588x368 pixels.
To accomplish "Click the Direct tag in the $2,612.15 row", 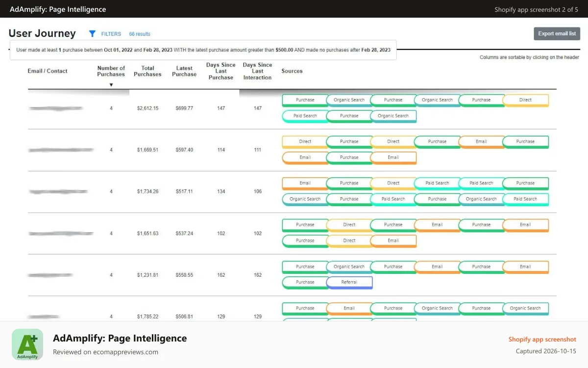I will point(526,100).
